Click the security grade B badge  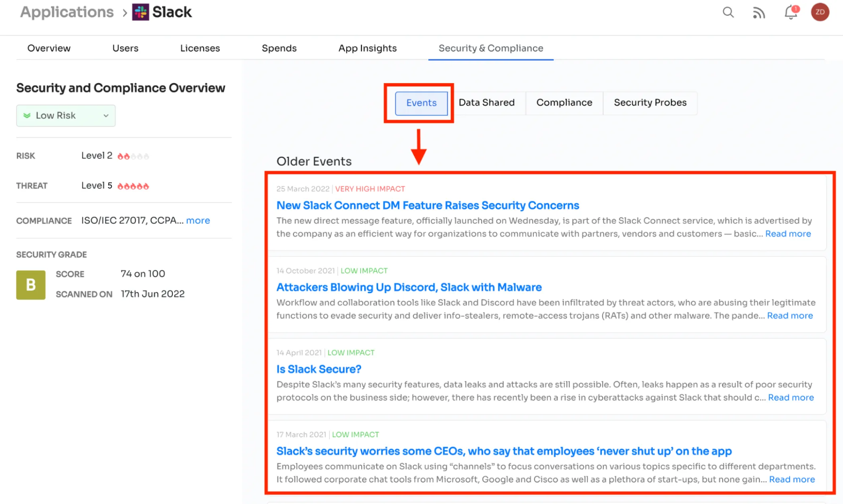coord(31,285)
